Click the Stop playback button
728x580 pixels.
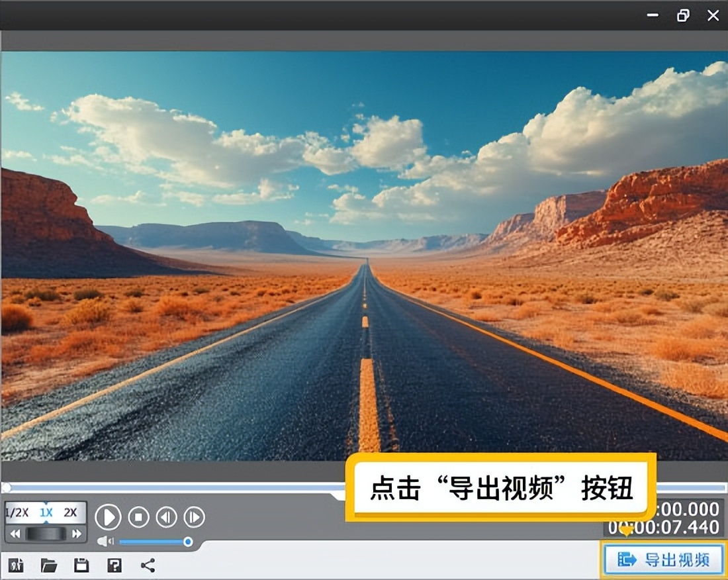(138, 517)
